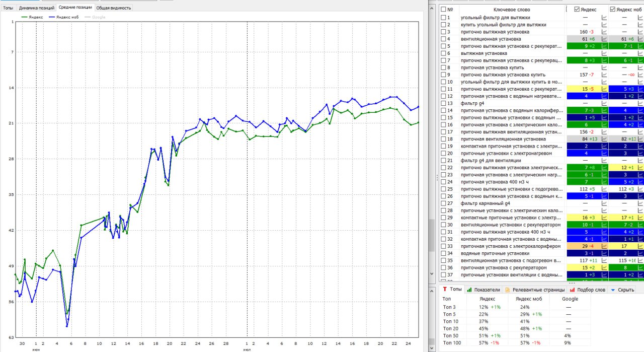Switch to the Динамика позиций tab
The image size is (644, 352).
[36, 8]
